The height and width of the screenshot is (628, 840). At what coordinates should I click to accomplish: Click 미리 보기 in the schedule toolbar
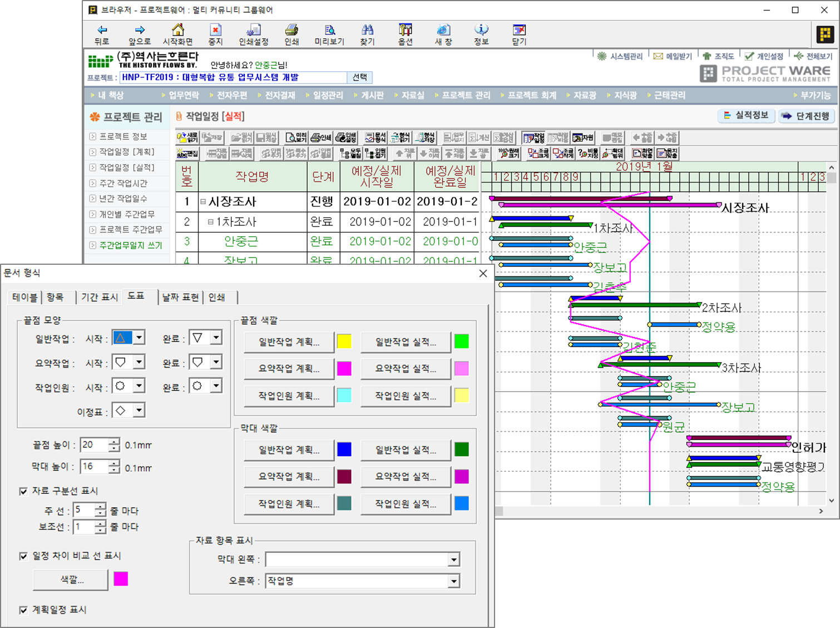pyautogui.click(x=297, y=137)
